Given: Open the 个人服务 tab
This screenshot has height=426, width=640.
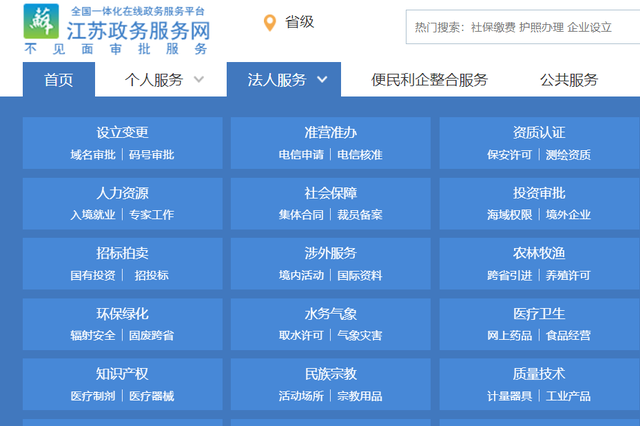Looking at the screenshot, I should (154, 80).
